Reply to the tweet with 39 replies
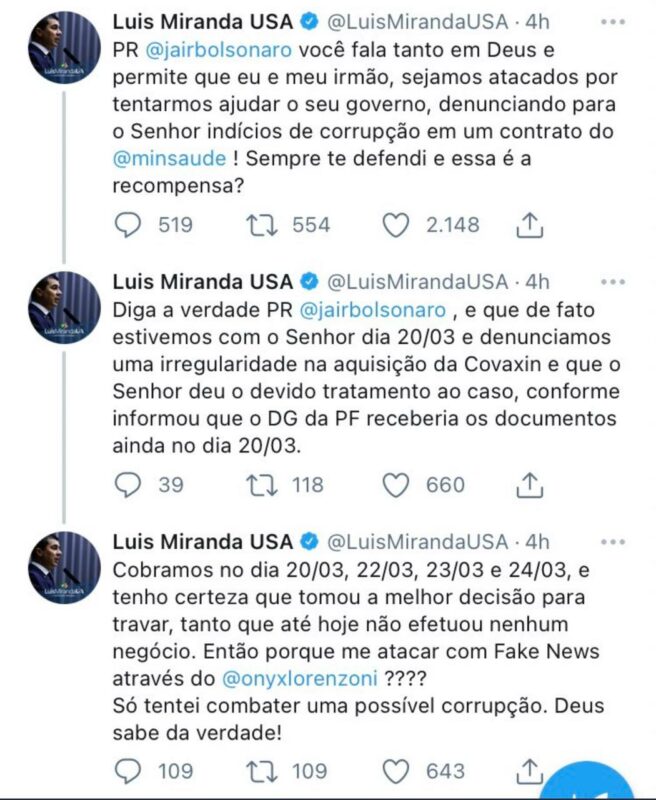The width and height of the screenshot is (656, 800). point(128,485)
